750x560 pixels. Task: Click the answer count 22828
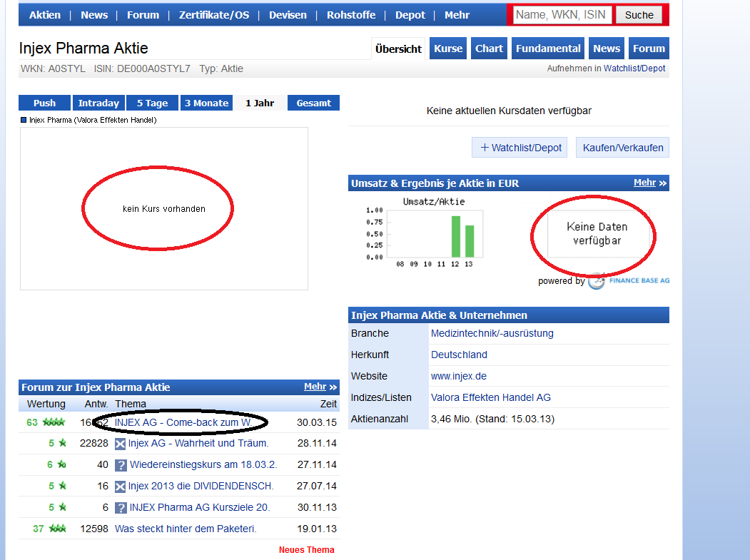click(94, 443)
